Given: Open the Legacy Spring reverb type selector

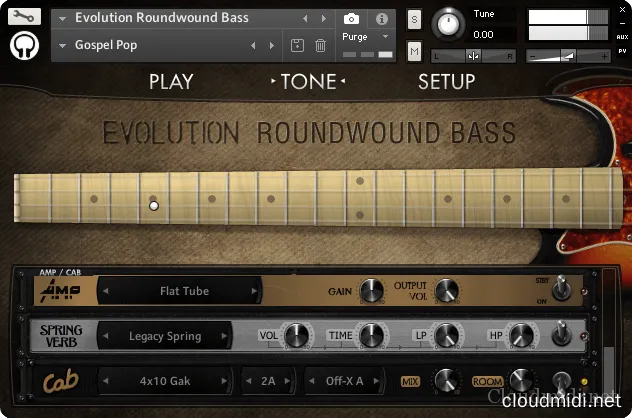Looking at the screenshot, I should 165,336.
